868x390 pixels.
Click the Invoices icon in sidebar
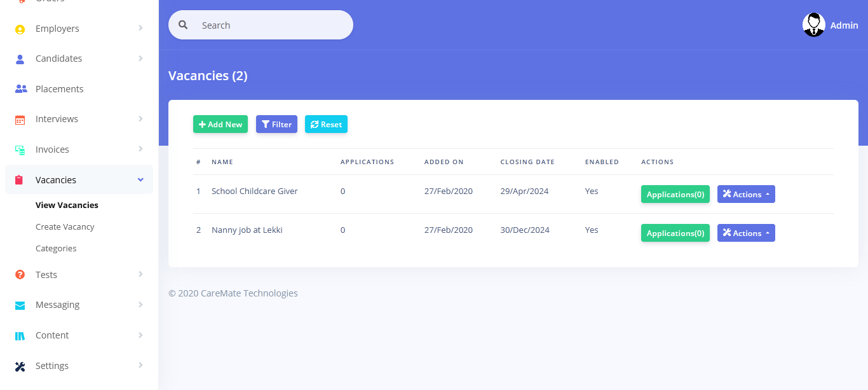tap(20, 150)
